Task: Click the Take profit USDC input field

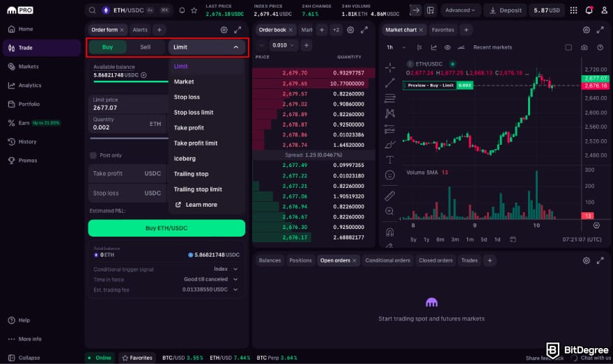Action: (x=128, y=173)
